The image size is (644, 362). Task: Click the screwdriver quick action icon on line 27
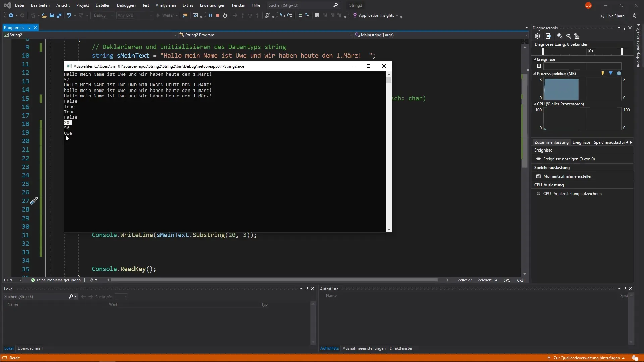click(34, 201)
